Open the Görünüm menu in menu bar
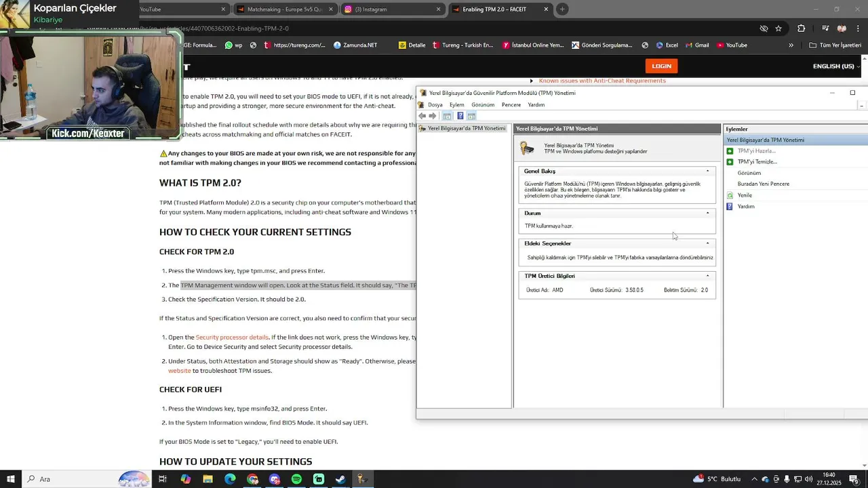This screenshot has width=868, height=488. (x=483, y=105)
